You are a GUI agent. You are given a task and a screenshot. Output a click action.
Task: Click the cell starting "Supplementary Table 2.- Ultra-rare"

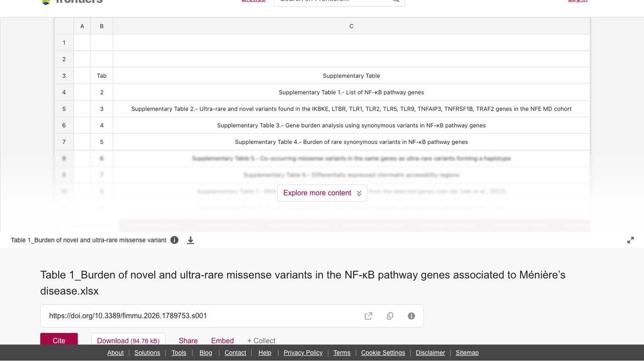click(351, 109)
